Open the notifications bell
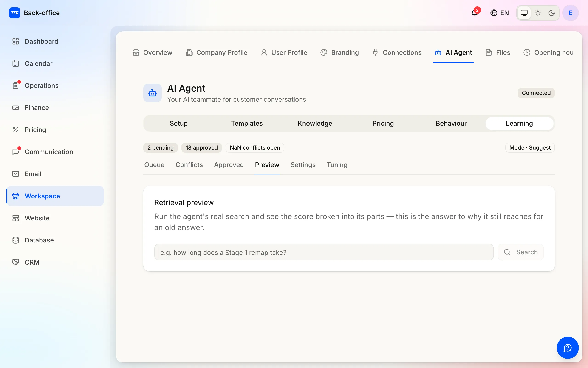Image resolution: width=588 pixels, height=368 pixels. [x=474, y=13]
